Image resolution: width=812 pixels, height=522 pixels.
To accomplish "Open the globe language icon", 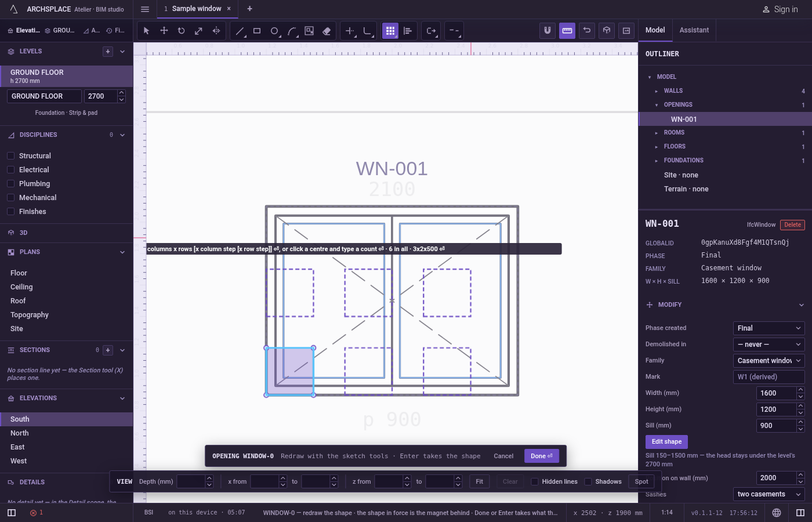I will point(777,513).
